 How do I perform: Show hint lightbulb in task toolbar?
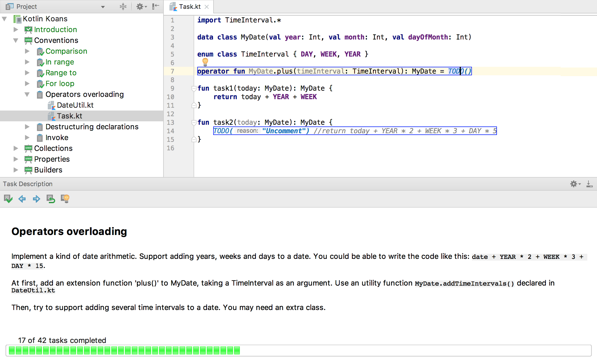point(65,199)
